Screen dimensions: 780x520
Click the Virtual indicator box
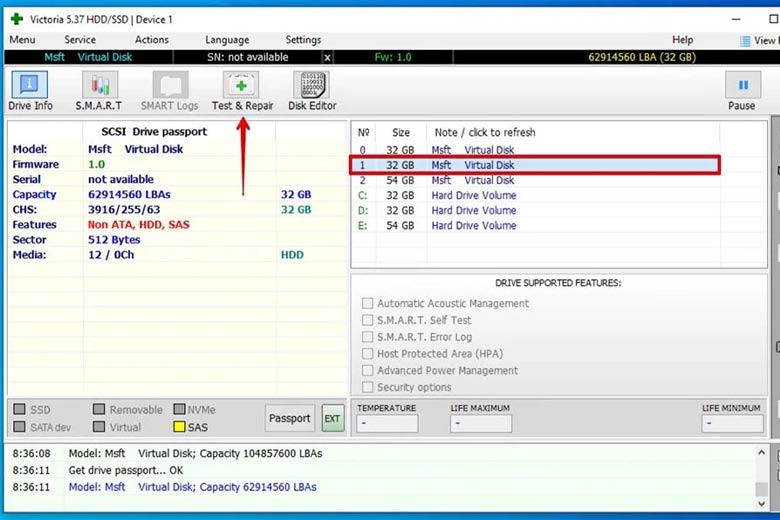point(99,426)
